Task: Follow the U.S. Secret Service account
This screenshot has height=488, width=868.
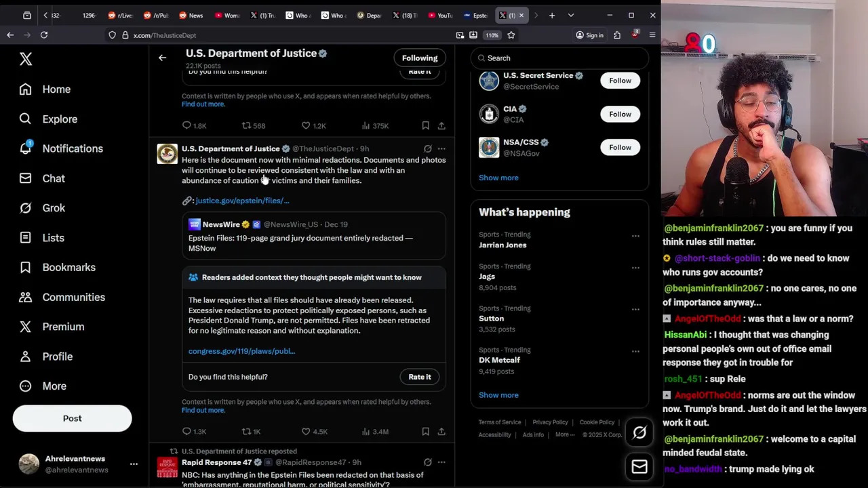Action: point(620,81)
